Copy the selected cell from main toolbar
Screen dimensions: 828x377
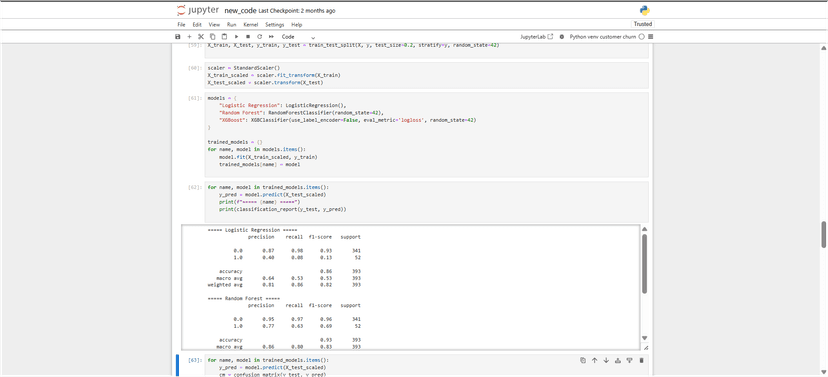tap(212, 37)
